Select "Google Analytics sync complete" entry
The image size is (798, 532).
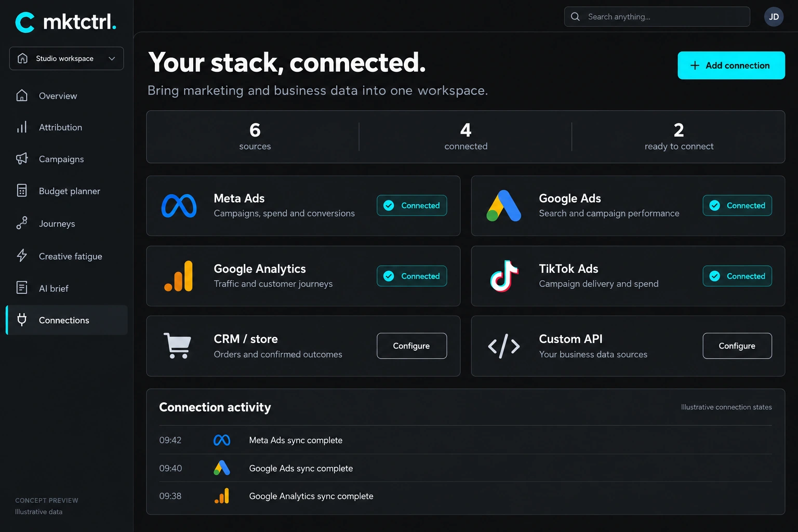tap(311, 496)
